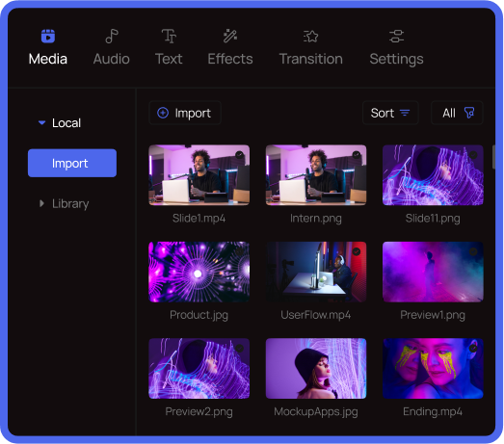Switch to the Effects tab label

(x=230, y=59)
